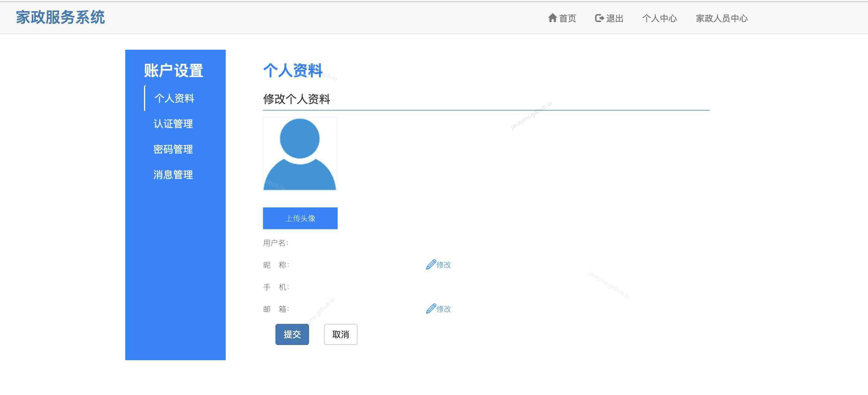The image size is (868, 395).
Task: Open the 认证管理 sidebar item
Action: coord(173,124)
